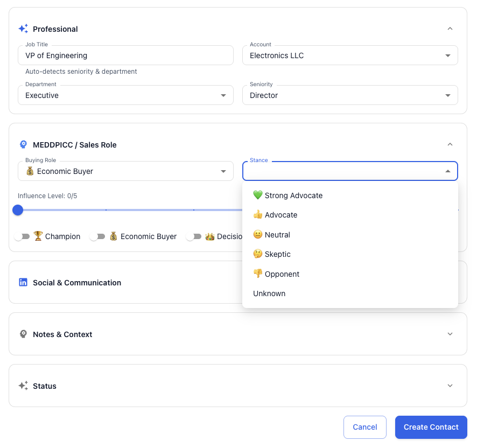Open the Account dropdown showing Electronics LLC
Screen dimensions: 477x448
tap(350, 55)
